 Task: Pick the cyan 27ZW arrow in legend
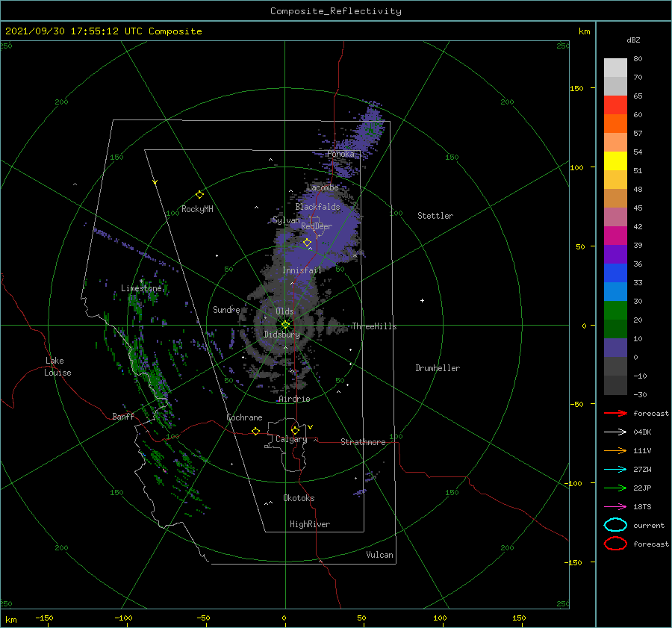click(615, 470)
